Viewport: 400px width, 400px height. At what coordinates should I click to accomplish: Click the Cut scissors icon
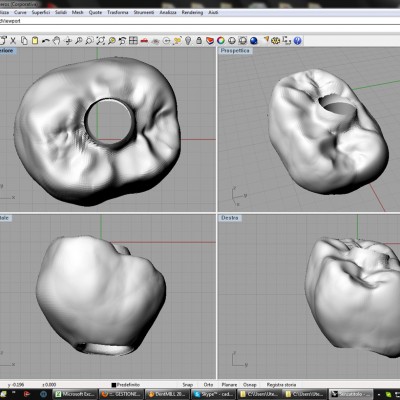tap(13, 41)
